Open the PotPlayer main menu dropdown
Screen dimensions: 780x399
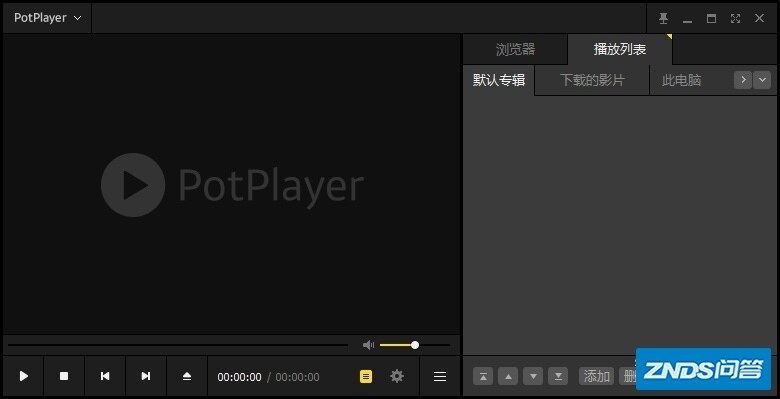(x=47, y=18)
